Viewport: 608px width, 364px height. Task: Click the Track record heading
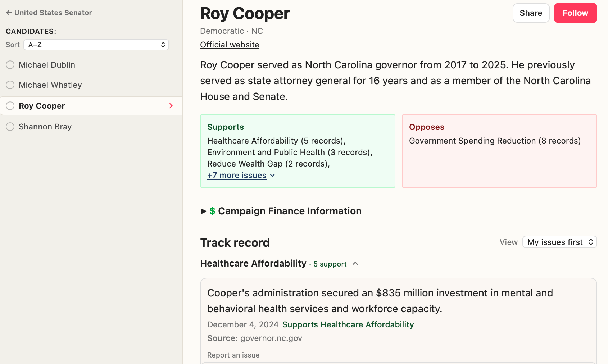tap(235, 242)
